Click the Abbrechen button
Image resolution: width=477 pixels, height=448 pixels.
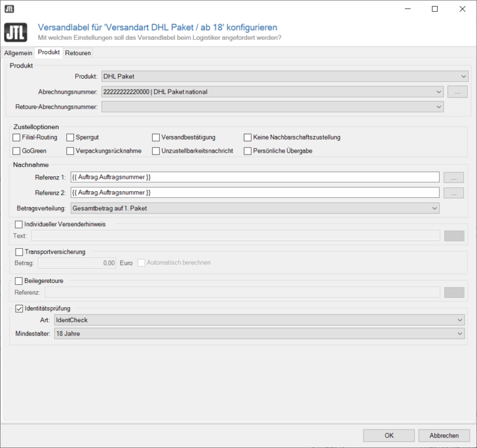tap(444, 436)
